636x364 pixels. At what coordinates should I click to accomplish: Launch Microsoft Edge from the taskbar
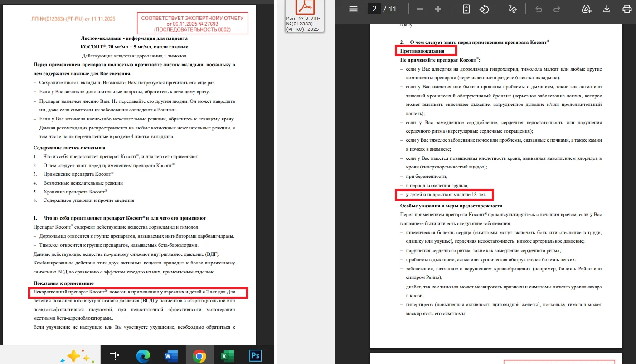click(143, 356)
